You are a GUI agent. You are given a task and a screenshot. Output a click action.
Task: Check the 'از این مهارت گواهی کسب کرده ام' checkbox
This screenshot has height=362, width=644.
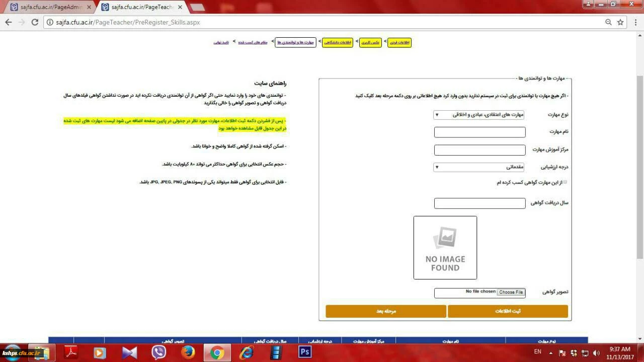pos(565,182)
